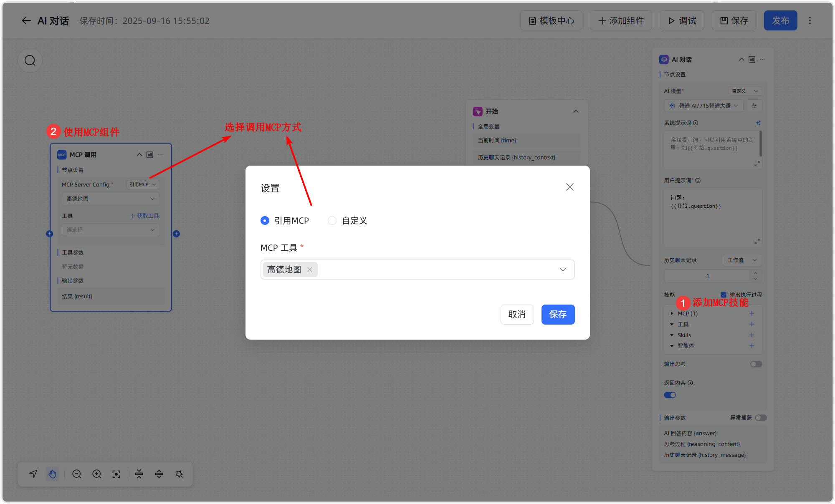
Task: Select the pointer arrow tool in bottom toolbar
Action: (33, 474)
